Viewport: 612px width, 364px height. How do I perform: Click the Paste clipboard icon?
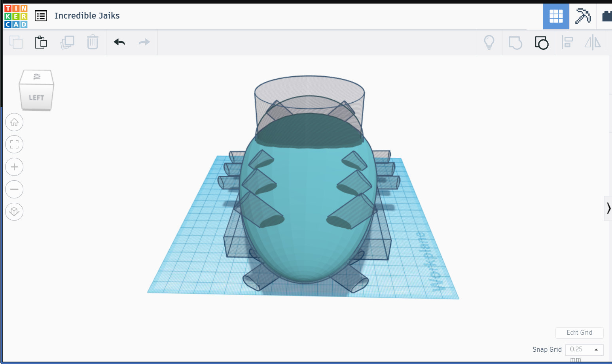(41, 42)
